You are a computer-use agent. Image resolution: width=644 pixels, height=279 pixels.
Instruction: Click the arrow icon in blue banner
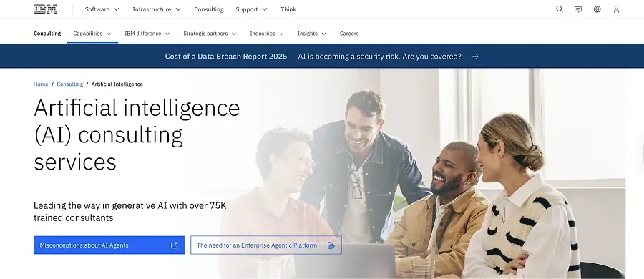[x=475, y=57]
